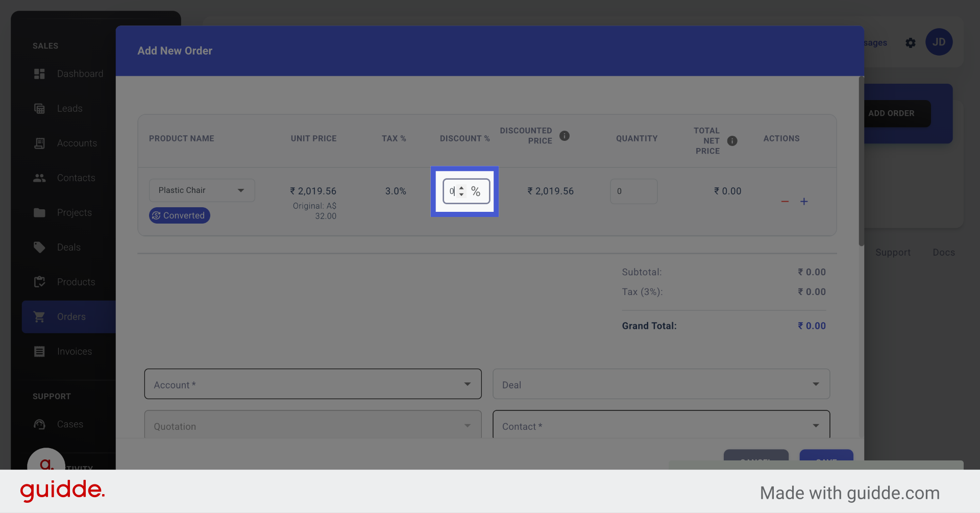This screenshot has height=513, width=980.
Task: Select the Dashboard icon in the sidebar
Action: pos(39,74)
